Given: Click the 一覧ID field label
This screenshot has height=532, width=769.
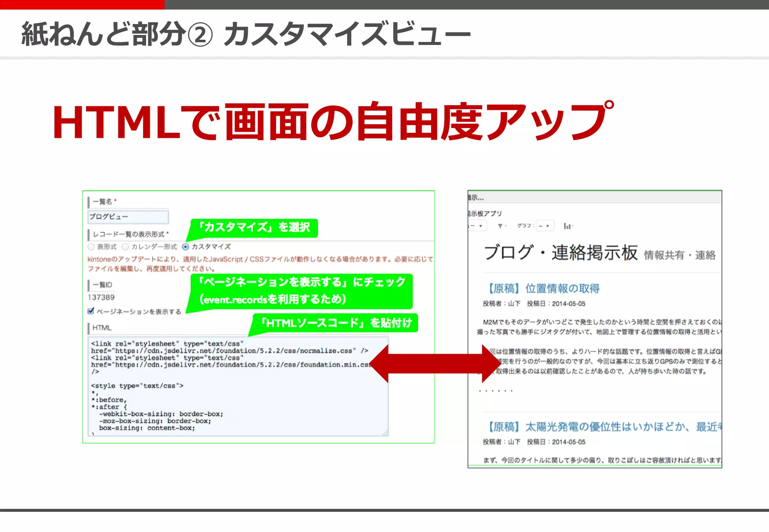Looking at the screenshot, I should point(102,285).
